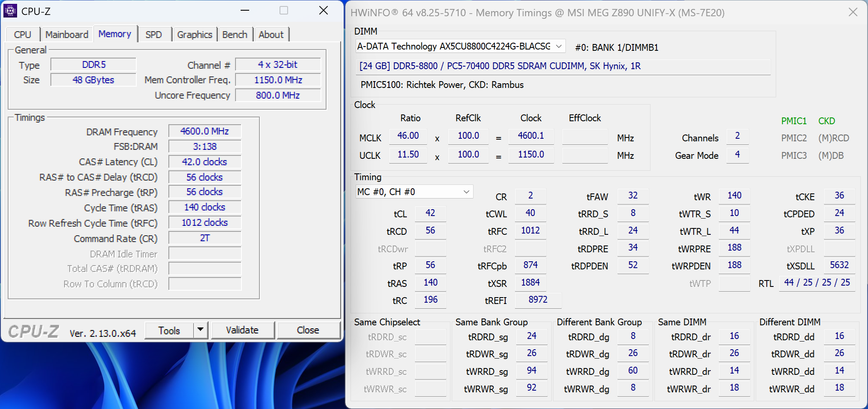Switch to the Bench tab
Image resolution: width=868 pixels, height=409 pixels.
tap(235, 35)
